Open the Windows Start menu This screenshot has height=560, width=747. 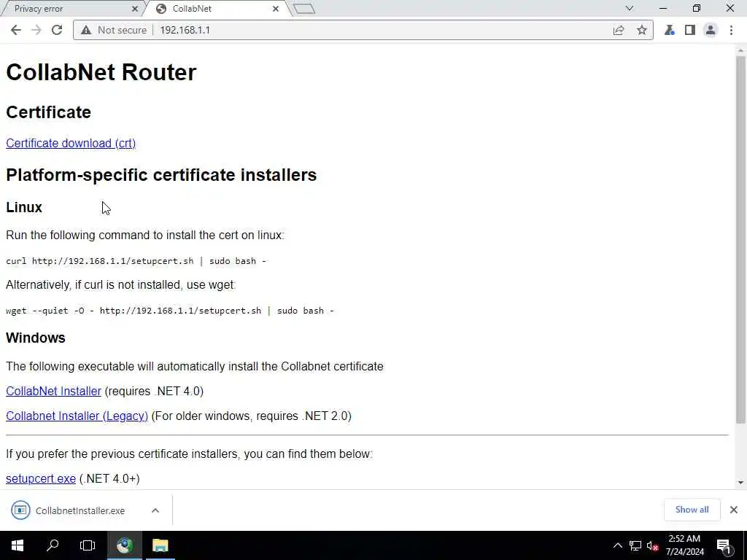pyautogui.click(x=18, y=545)
